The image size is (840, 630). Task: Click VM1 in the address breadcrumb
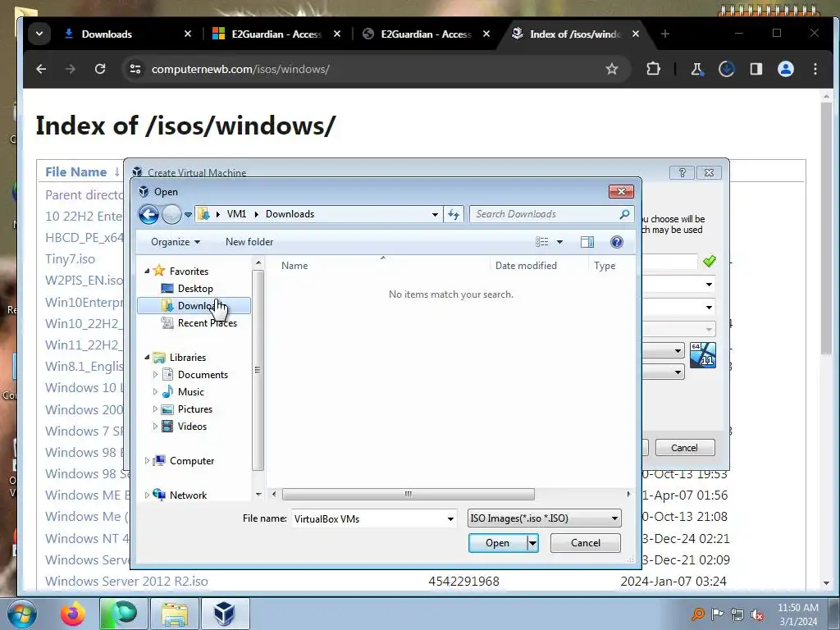tap(236, 214)
